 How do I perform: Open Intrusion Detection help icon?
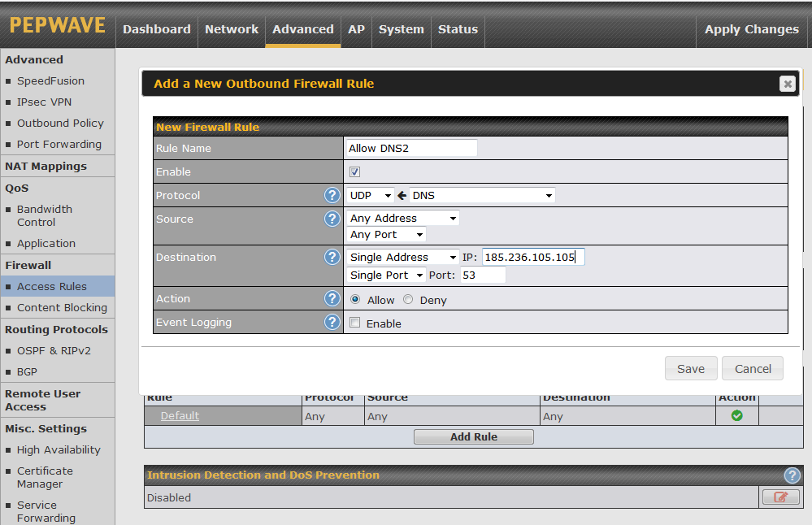click(x=792, y=475)
